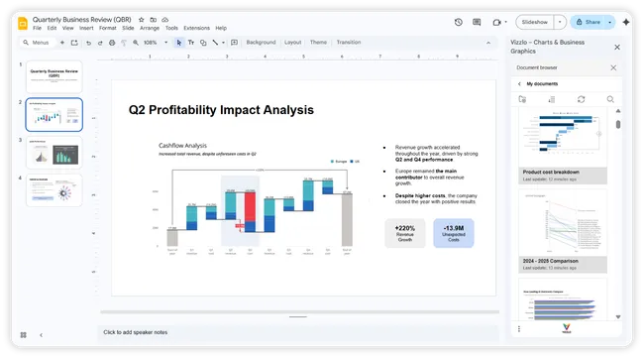Click the Vizzlo panel scrollbar thumb

618,124
